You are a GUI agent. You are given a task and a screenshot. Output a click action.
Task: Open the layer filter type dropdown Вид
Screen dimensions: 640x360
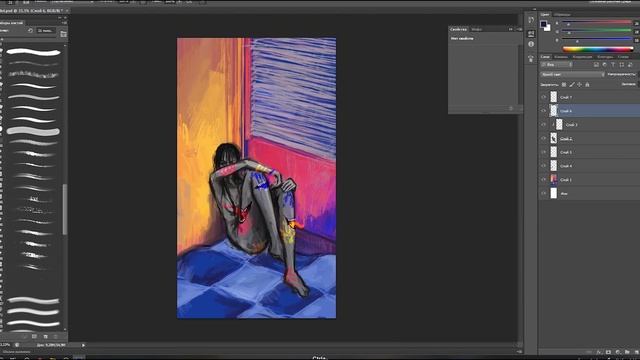557,65
